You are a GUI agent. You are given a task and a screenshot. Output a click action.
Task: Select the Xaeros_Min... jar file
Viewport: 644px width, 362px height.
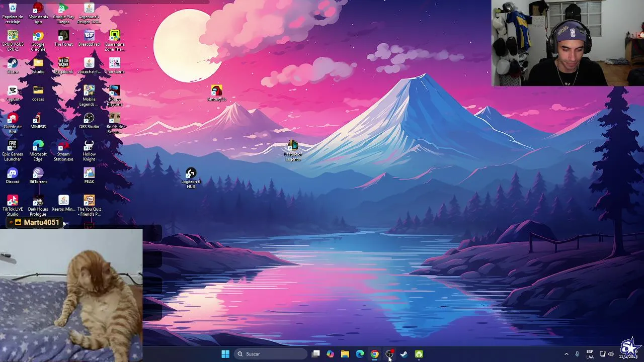click(63, 204)
